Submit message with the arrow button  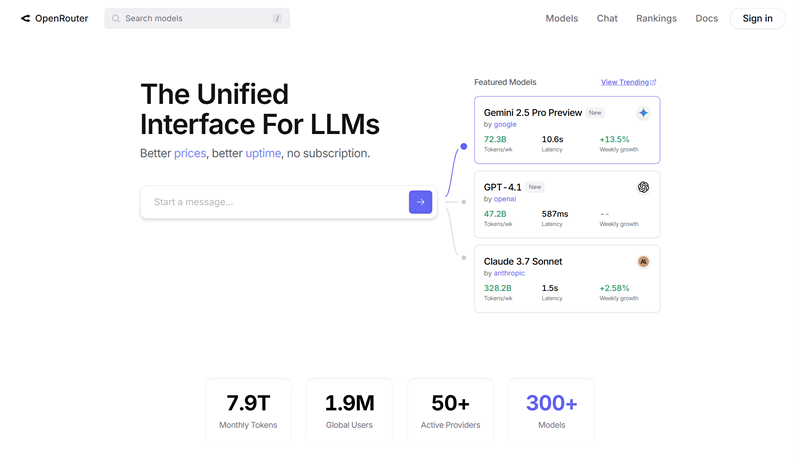click(420, 202)
